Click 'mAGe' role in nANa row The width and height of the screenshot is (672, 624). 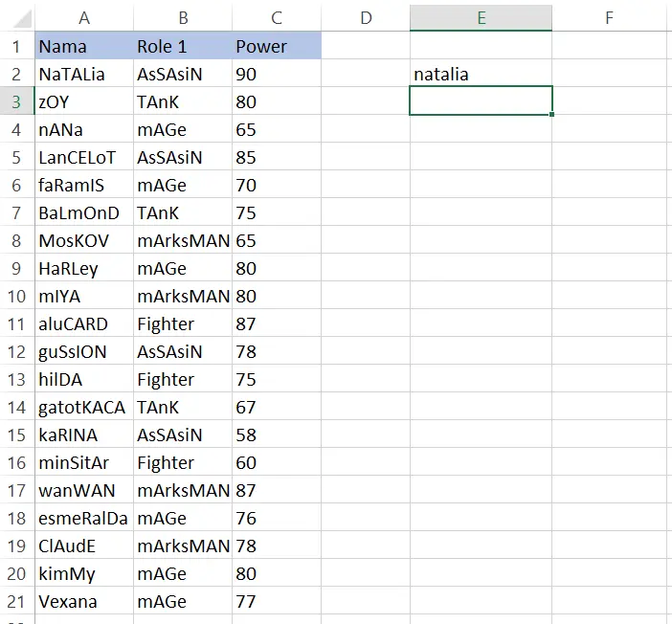(x=183, y=129)
